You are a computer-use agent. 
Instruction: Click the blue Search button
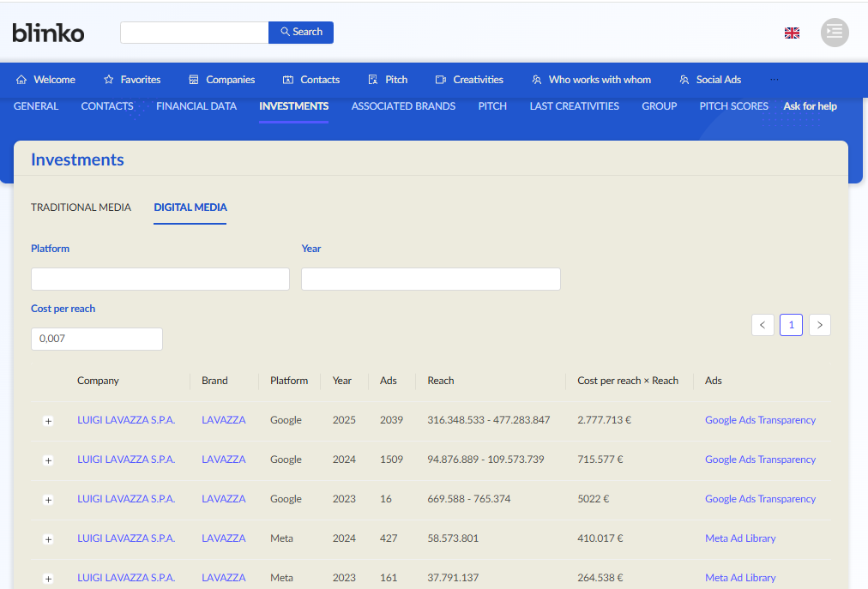pyautogui.click(x=301, y=32)
